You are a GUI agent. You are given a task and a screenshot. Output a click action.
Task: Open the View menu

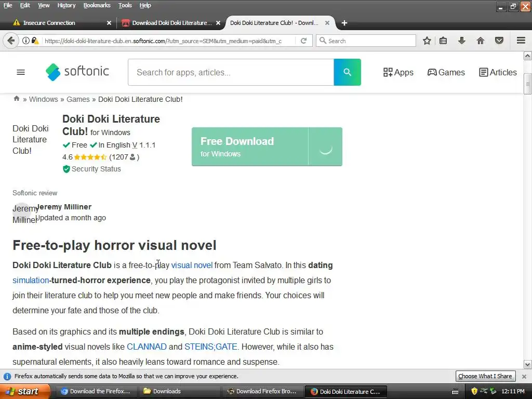(44, 5)
